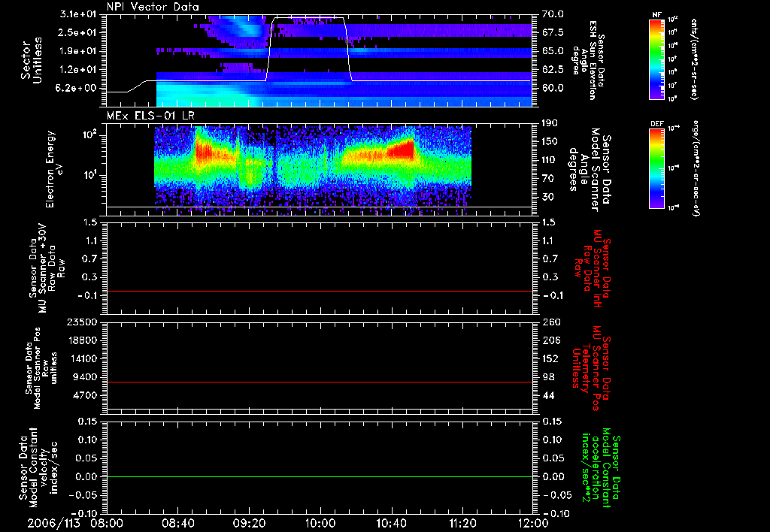Select the 'MU Scanner +30V Raw Data' axis label
The height and width of the screenshot is (532, 770).
[x=47, y=268]
